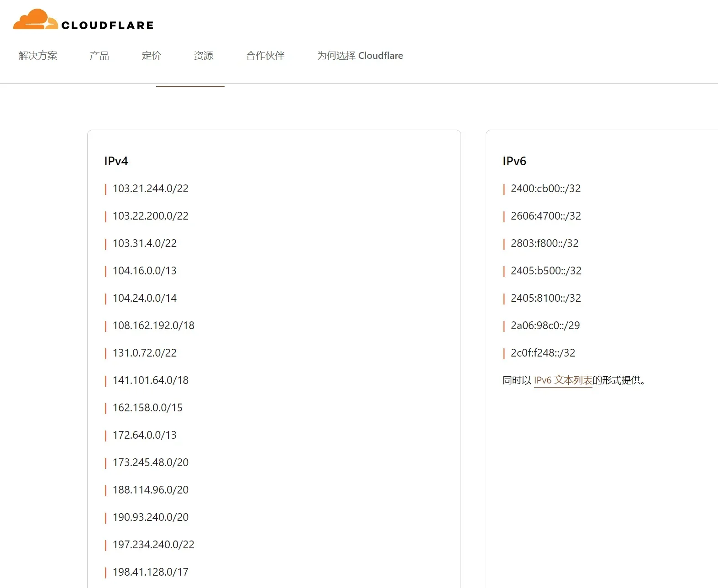
Task: Click the IPv4 section heading
Action: tap(116, 161)
